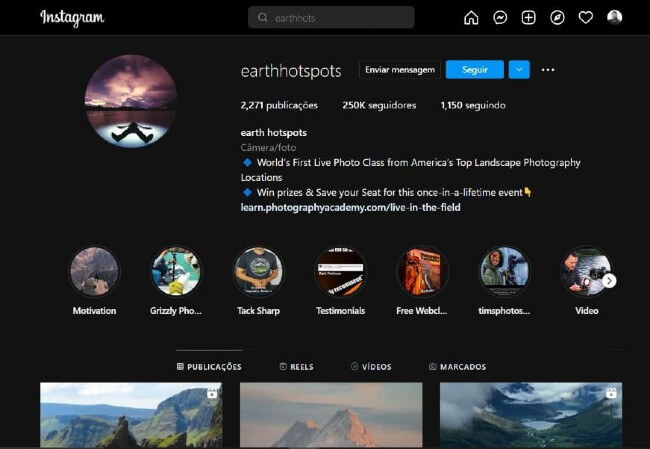Open the green cliffs reel post

pyautogui.click(x=131, y=415)
